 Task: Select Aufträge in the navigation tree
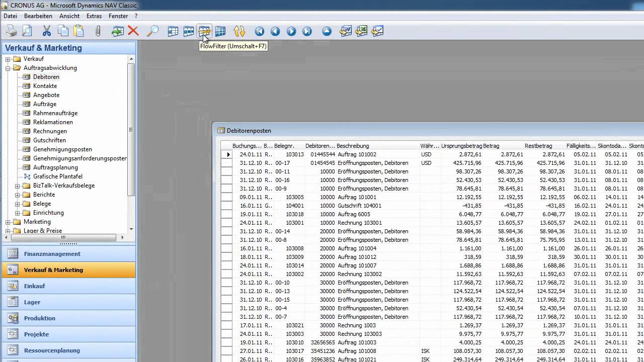pos(45,104)
